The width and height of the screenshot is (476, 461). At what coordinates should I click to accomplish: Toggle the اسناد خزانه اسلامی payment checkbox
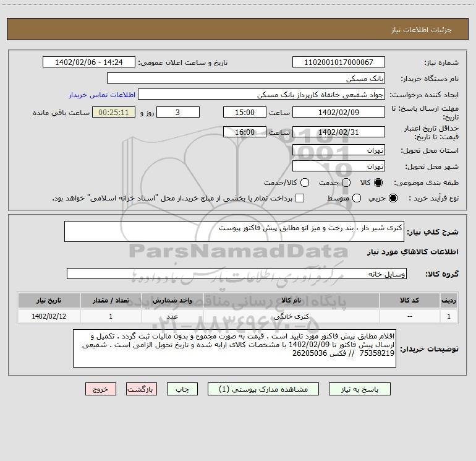[x=300, y=198]
